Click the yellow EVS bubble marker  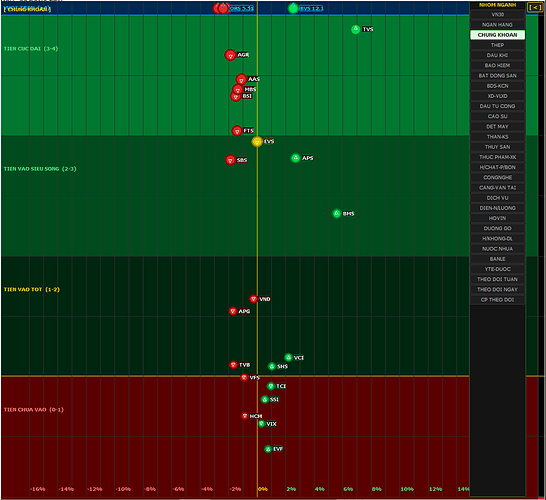click(x=257, y=141)
